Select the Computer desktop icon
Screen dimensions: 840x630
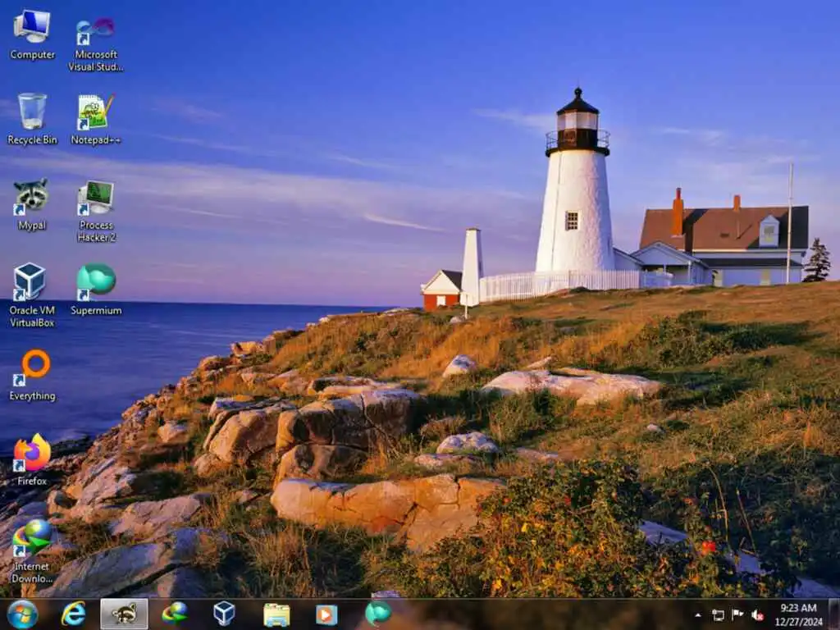coord(32,34)
